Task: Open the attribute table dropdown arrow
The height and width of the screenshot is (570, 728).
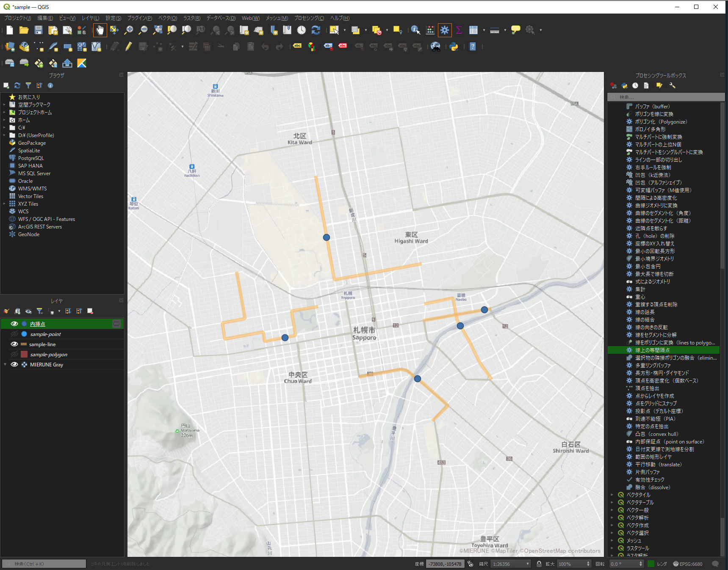Action: click(484, 30)
